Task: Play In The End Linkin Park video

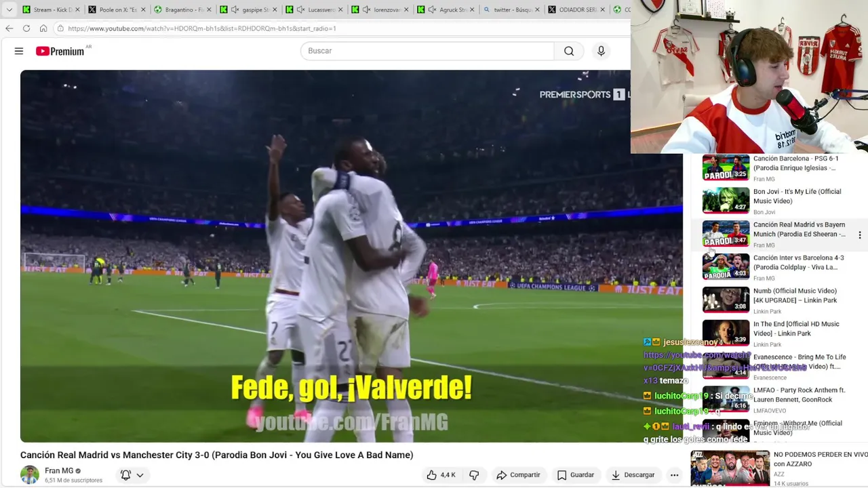Action: click(796, 329)
